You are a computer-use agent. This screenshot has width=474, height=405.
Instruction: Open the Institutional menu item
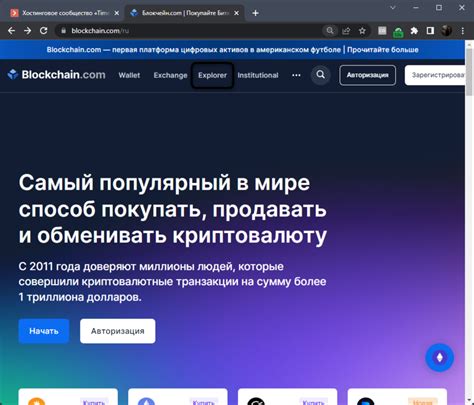click(258, 75)
